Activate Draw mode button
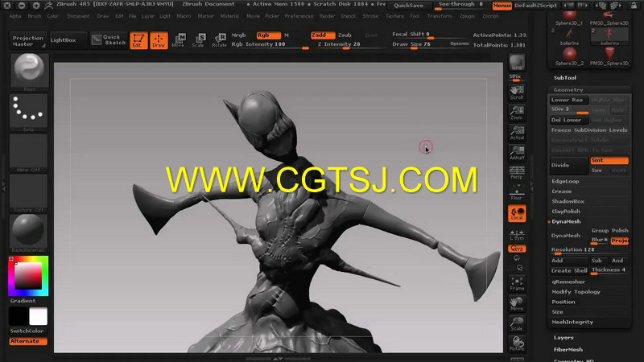The height and width of the screenshot is (362, 644). [159, 40]
